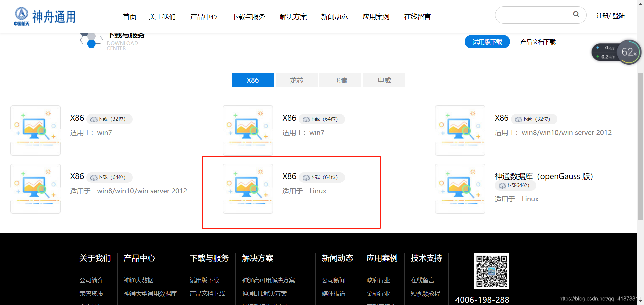
Task: Switch from 试用版下载 to 产品文档下载
Action: click(538, 42)
